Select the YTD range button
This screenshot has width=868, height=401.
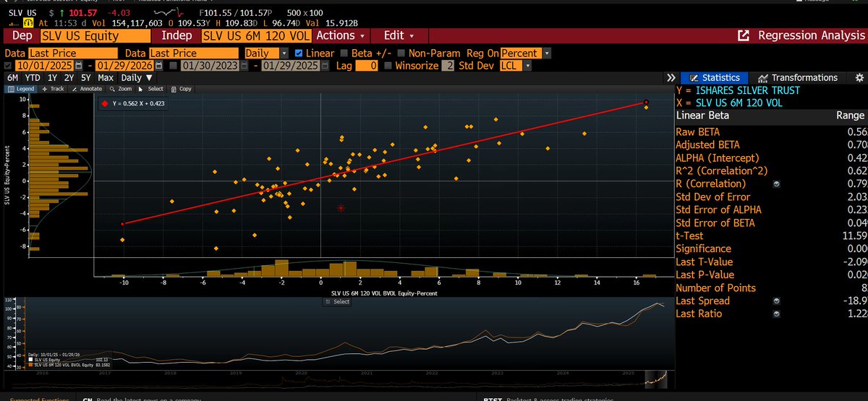click(33, 77)
